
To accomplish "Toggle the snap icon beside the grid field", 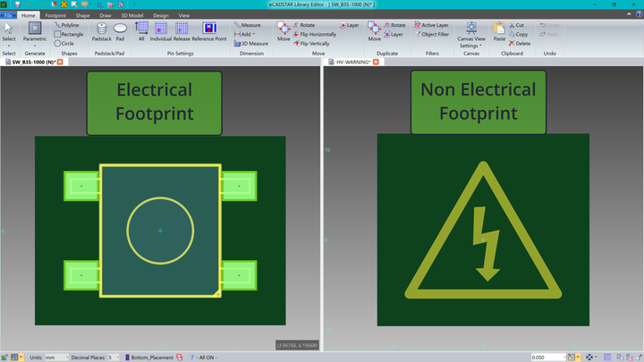I will (572, 358).
